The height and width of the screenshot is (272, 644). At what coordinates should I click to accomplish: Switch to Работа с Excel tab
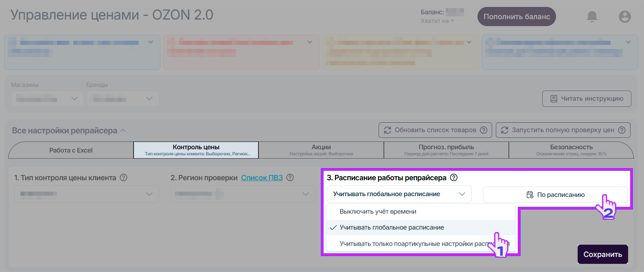(71, 150)
